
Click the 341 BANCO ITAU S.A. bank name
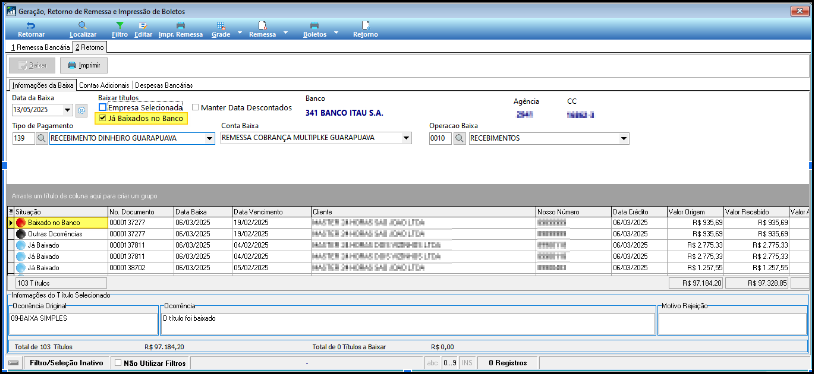(345, 113)
